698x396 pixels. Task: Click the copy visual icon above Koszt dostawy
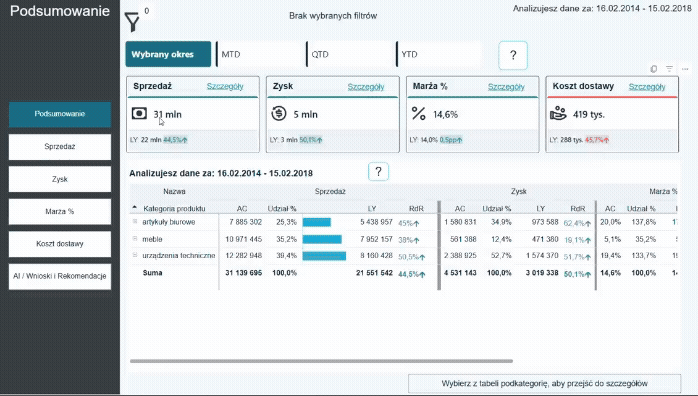pyautogui.click(x=653, y=69)
